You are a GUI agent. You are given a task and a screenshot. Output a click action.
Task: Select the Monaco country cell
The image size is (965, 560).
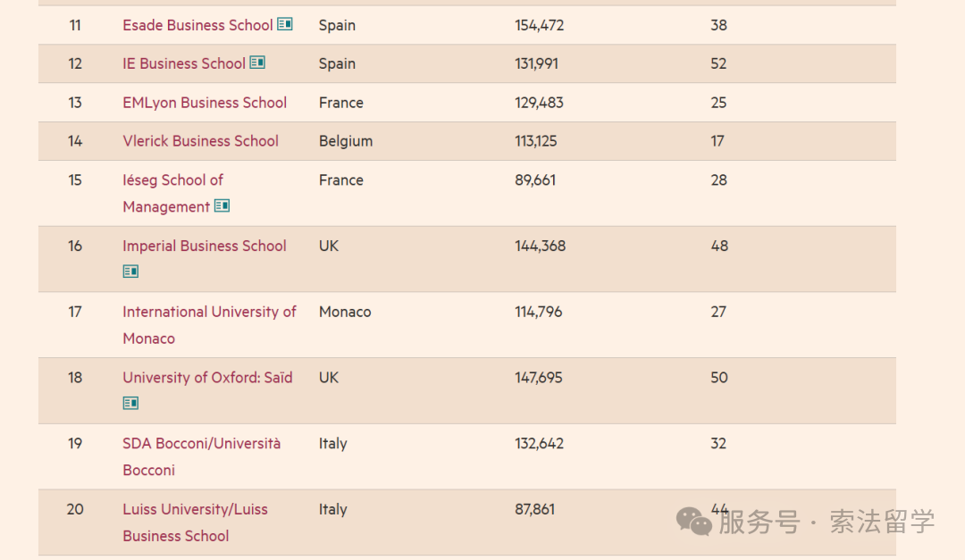[345, 312]
